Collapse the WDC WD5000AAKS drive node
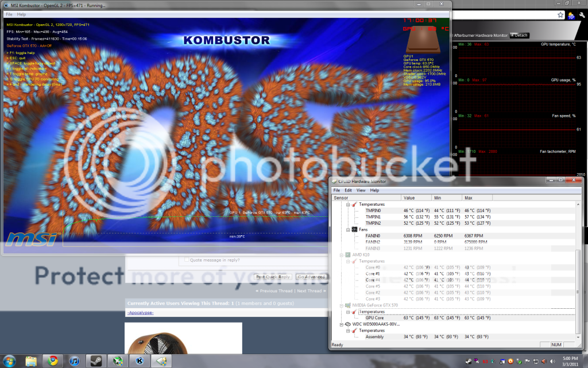Image resolution: width=588 pixels, height=368 pixels. pos(342,324)
